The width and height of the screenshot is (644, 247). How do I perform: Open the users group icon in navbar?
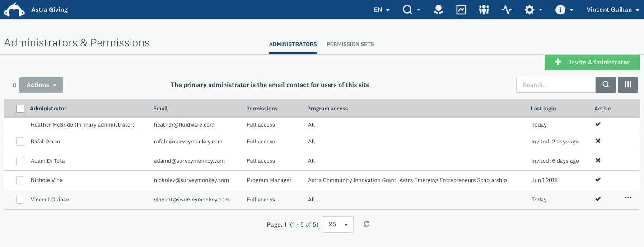(484, 9)
